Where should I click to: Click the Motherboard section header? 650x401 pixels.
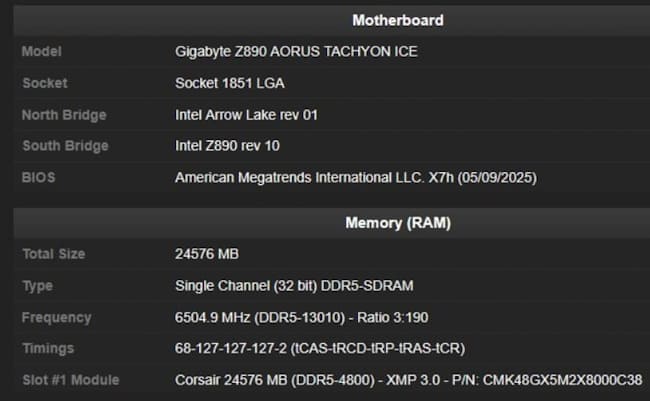tap(397, 20)
